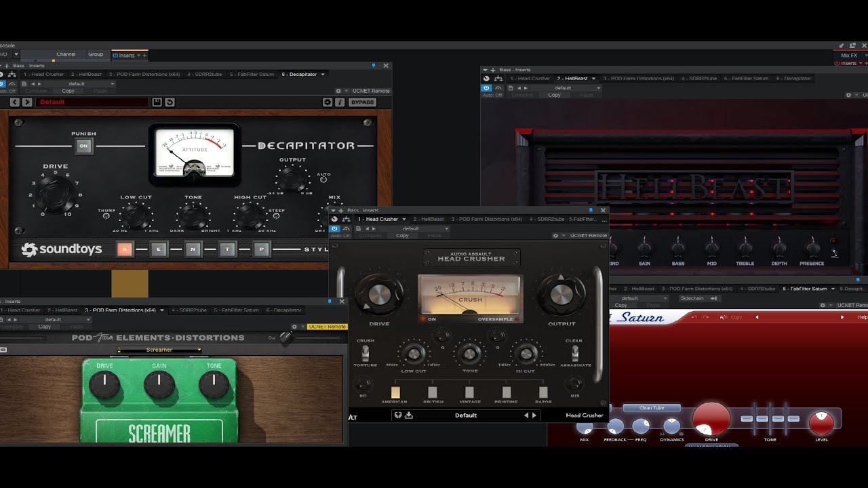Click BYPASS button in Decapitator

click(x=361, y=102)
